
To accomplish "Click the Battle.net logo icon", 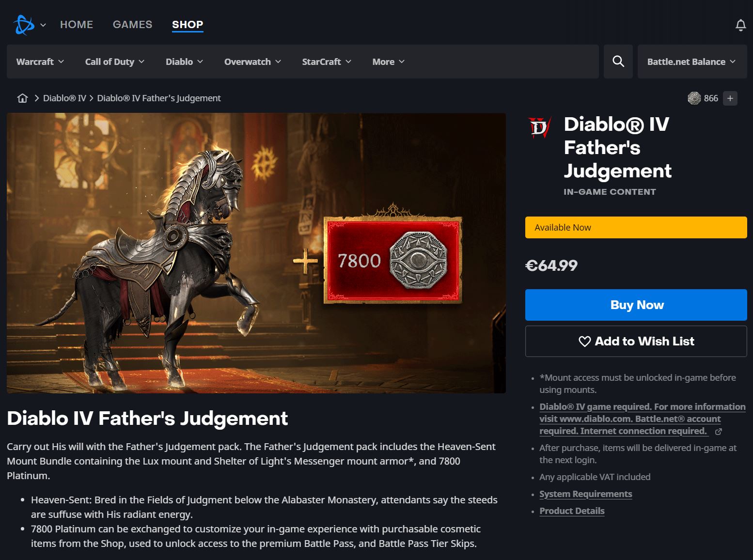I will pyautogui.click(x=24, y=25).
